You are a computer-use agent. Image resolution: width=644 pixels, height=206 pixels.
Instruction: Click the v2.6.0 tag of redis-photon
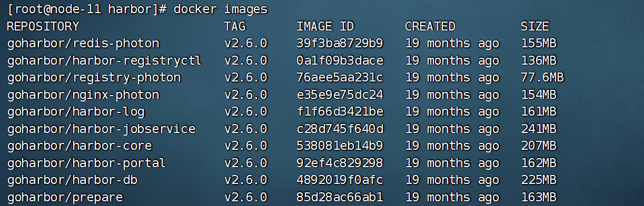(x=246, y=44)
